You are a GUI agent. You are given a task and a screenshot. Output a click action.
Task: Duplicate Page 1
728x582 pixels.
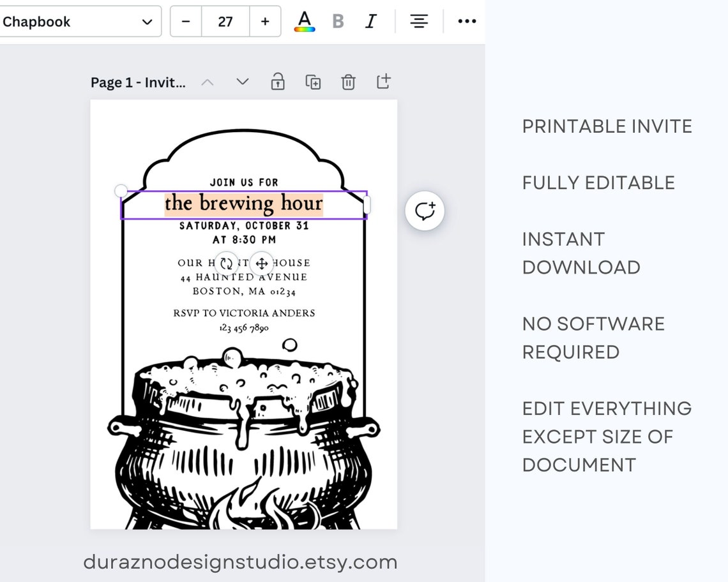coord(313,82)
